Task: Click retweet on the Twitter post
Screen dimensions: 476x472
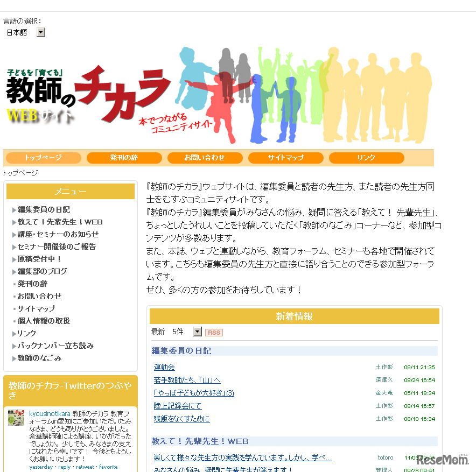Action: click(x=84, y=467)
